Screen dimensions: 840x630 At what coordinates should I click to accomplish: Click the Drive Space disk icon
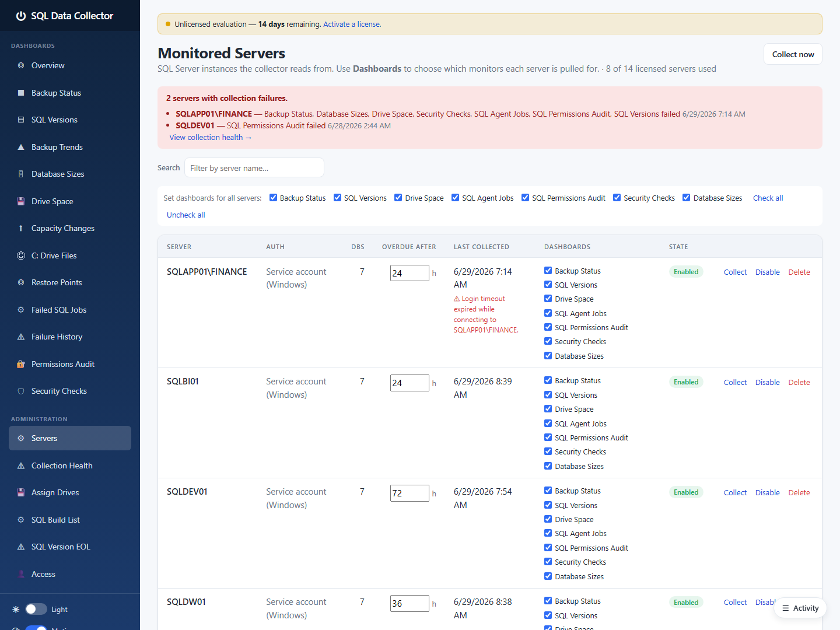21,201
